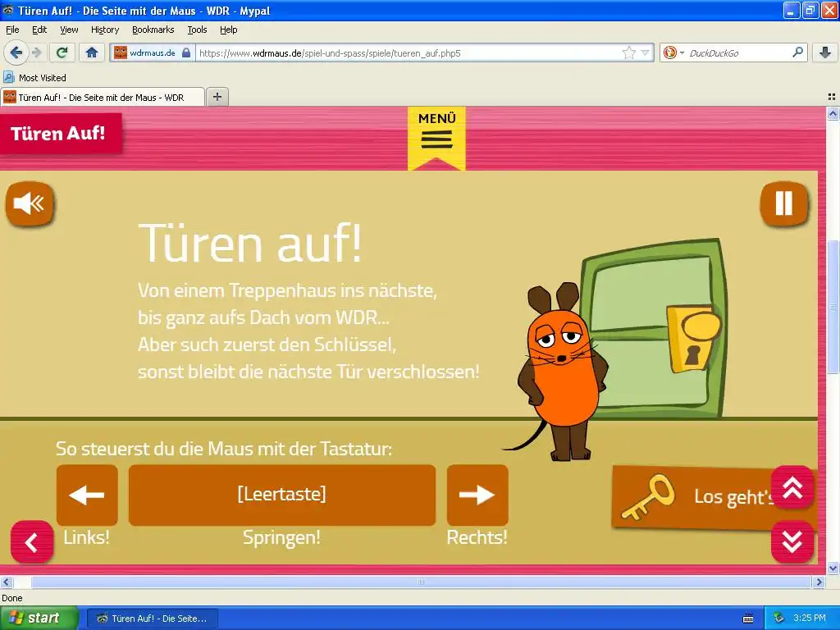Screen dimensions: 840x630
Task: Open the Help menu
Action: point(229,30)
